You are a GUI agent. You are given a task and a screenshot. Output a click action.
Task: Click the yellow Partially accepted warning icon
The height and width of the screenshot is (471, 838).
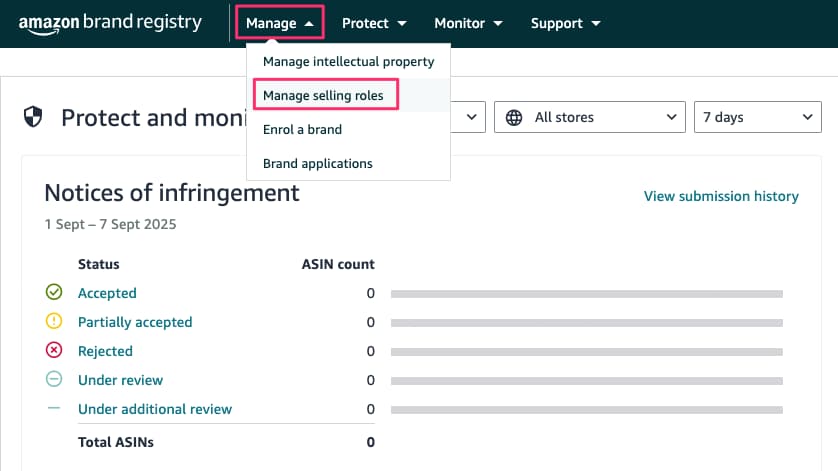point(54,321)
